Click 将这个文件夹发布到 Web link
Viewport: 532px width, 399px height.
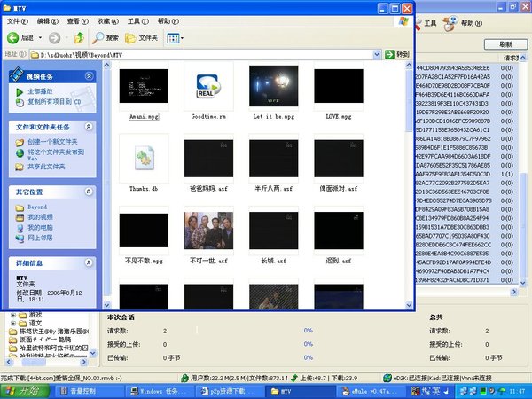point(56,154)
